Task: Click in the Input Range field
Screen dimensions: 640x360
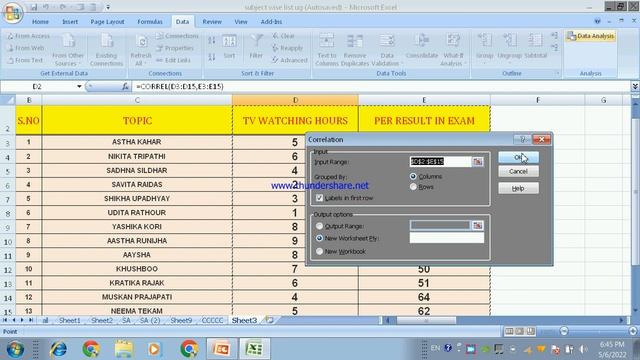Action: (440, 162)
